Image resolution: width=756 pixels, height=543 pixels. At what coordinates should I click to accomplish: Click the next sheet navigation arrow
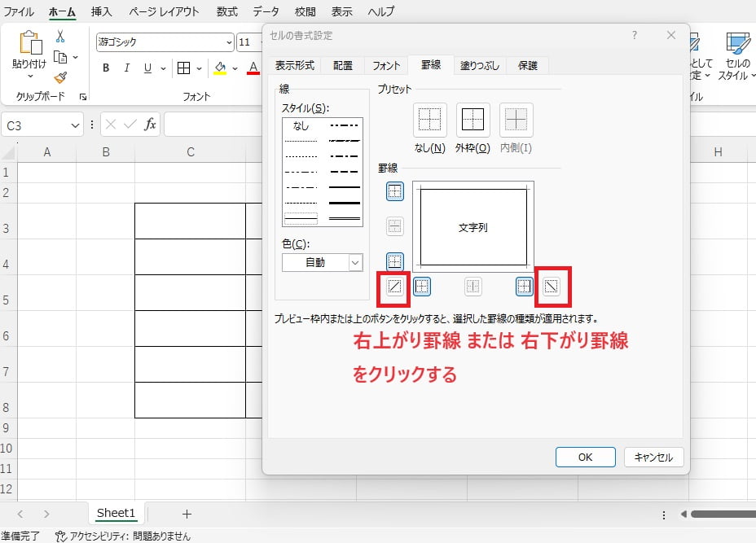coord(46,514)
